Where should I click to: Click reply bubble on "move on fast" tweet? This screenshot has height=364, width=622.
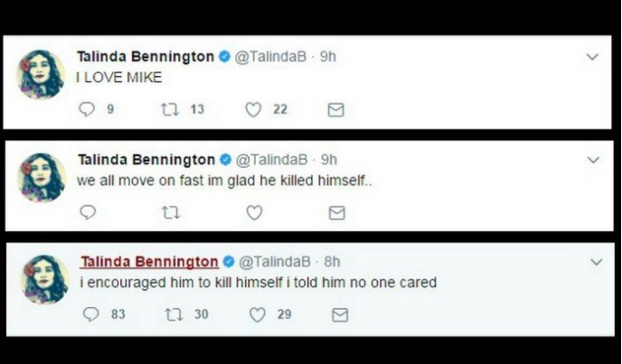coord(88,212)
